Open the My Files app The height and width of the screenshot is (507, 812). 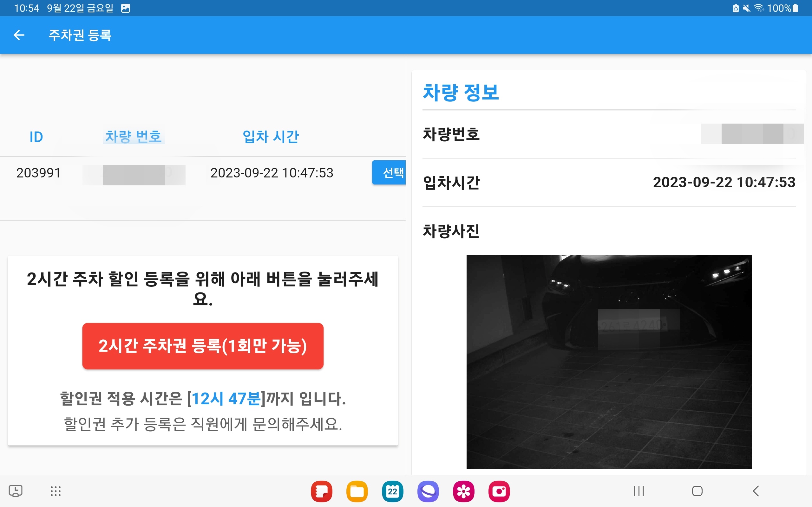357,491
